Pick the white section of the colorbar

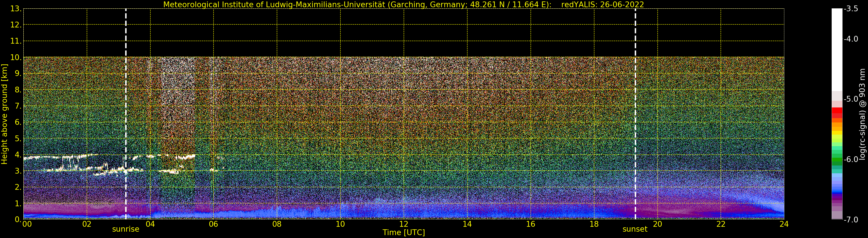(837, 50)
